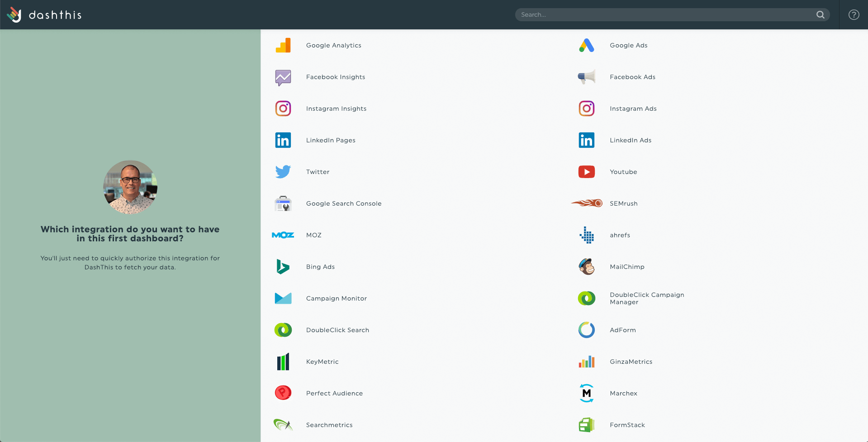Click the Marchex M icon

click(x=587, y=393)
